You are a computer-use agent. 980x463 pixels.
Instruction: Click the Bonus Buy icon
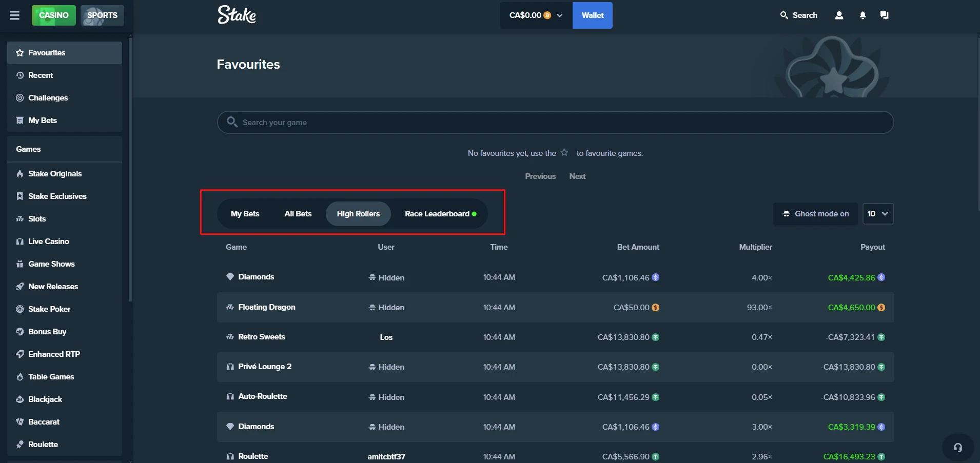[20, 332]
